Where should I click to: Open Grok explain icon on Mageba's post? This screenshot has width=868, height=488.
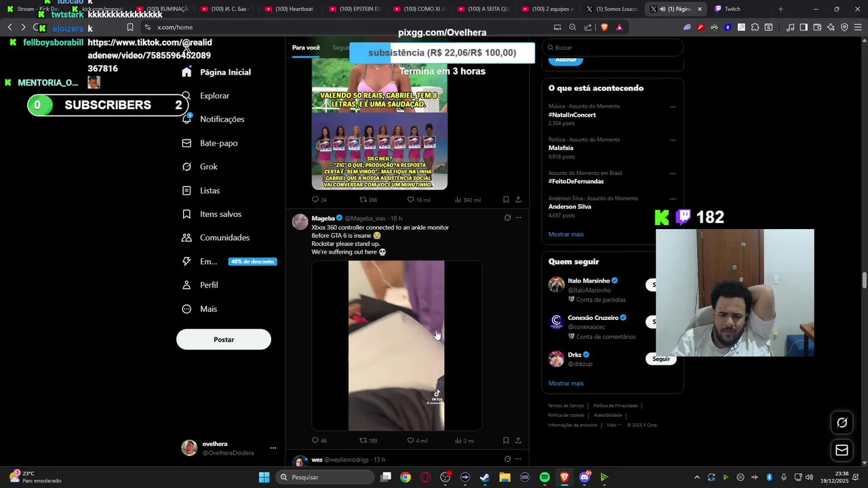(507, 218)
